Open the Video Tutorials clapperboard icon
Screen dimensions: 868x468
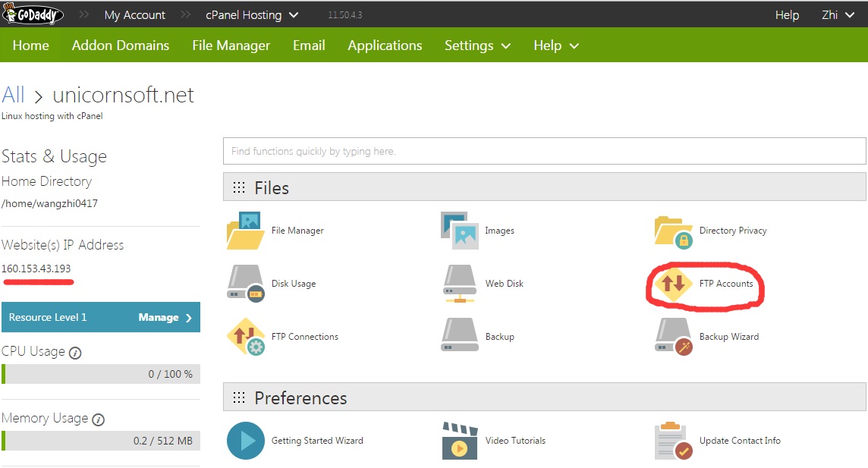coord(459,441)
